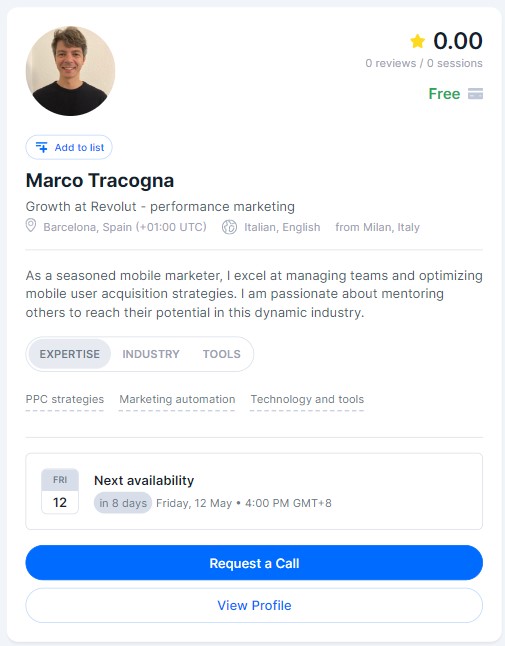Click the list-plus icon in Add to list

coord(42,147)
